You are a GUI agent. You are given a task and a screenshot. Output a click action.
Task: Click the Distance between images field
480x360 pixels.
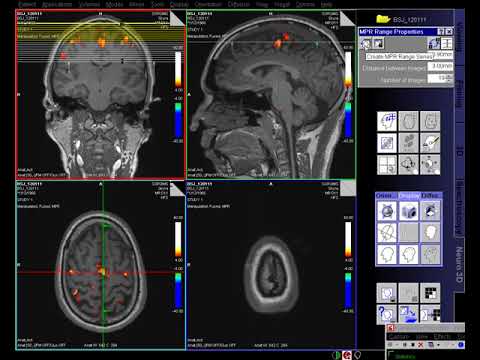[x=440, y=66]
